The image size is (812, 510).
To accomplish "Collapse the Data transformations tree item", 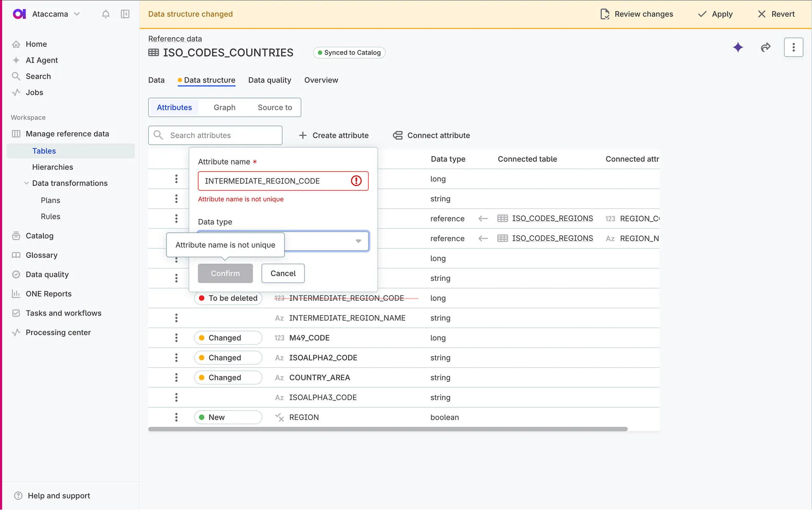I will 27,183.
